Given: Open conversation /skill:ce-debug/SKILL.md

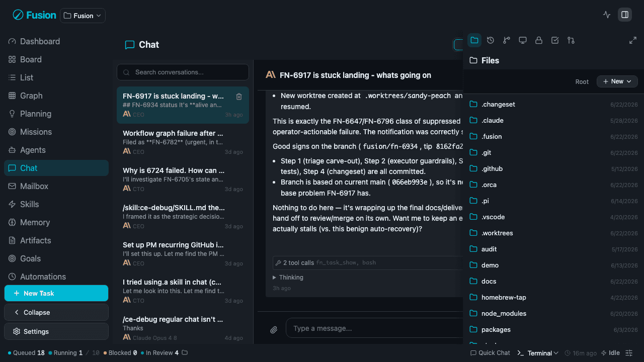Looking at the screenshot, I should coord(183,217).
